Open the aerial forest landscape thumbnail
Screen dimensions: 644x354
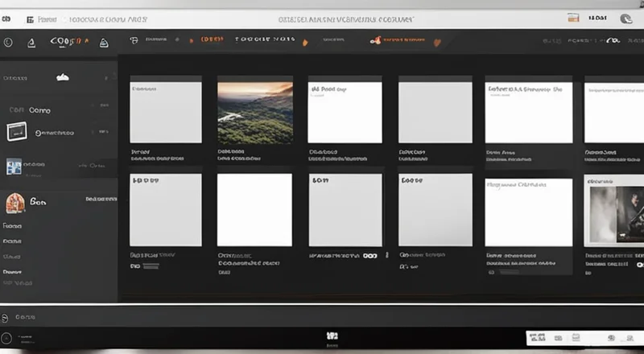point(254,112)
